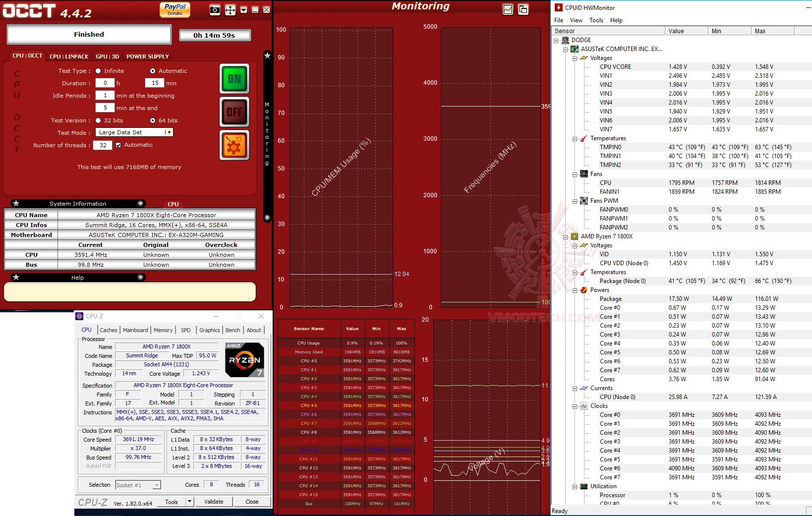
Task: Open OCCT settings with the orange gear icon
Action: (234, 146)
